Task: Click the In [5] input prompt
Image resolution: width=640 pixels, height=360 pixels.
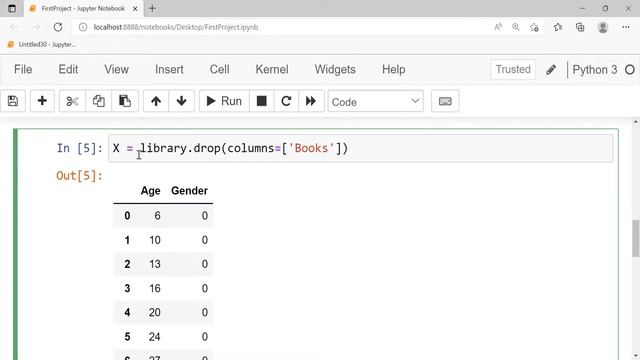Action: (80, 148)
